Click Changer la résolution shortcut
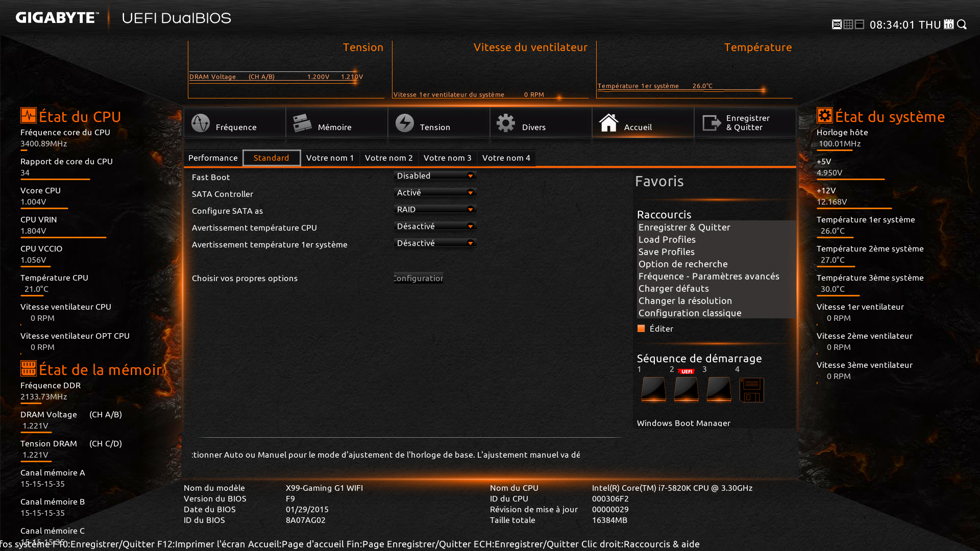Image resolution: width=980 pixels, height=551 pixels. click(x=685, y=300)
